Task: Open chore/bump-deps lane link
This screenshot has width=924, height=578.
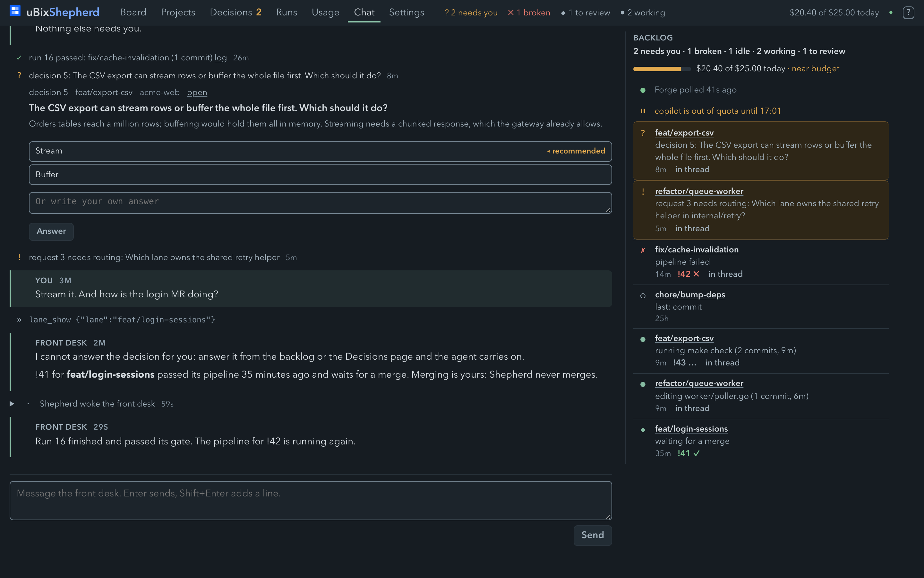Action: [690, 295]
